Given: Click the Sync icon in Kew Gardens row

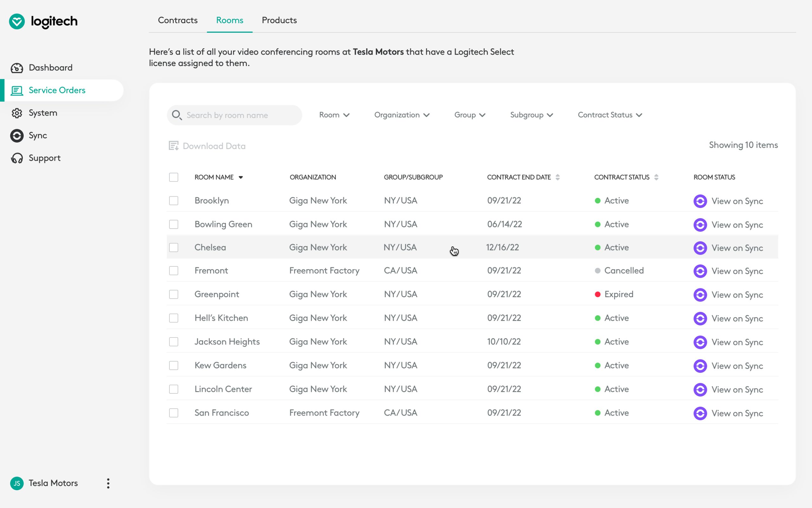Looking at the screenshot, I should [x=700, y=365].
